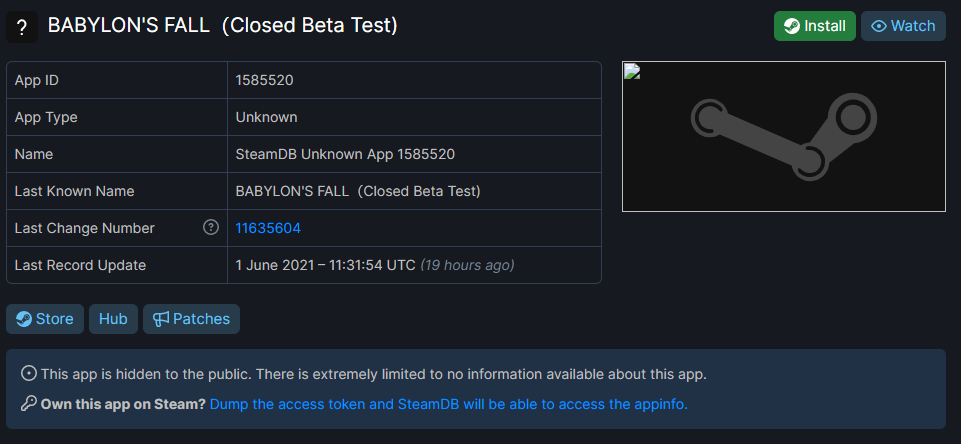Watch this app for changes

point(903,26)
